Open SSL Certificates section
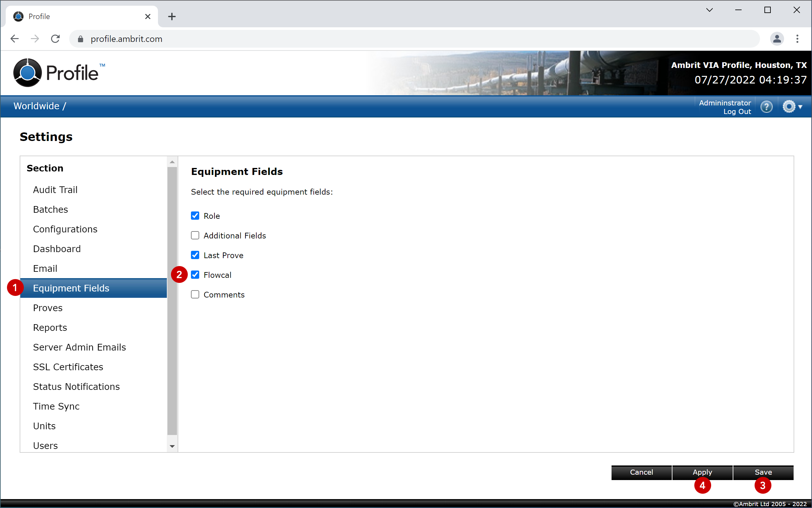Image resolution: width=812 pixels, height=508 pixels. (94, 367)
